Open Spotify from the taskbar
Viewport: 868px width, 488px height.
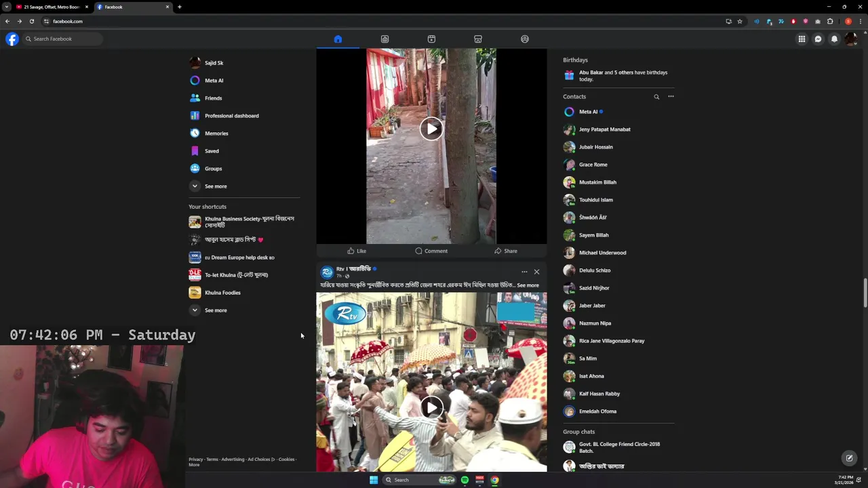click(465, 480)
